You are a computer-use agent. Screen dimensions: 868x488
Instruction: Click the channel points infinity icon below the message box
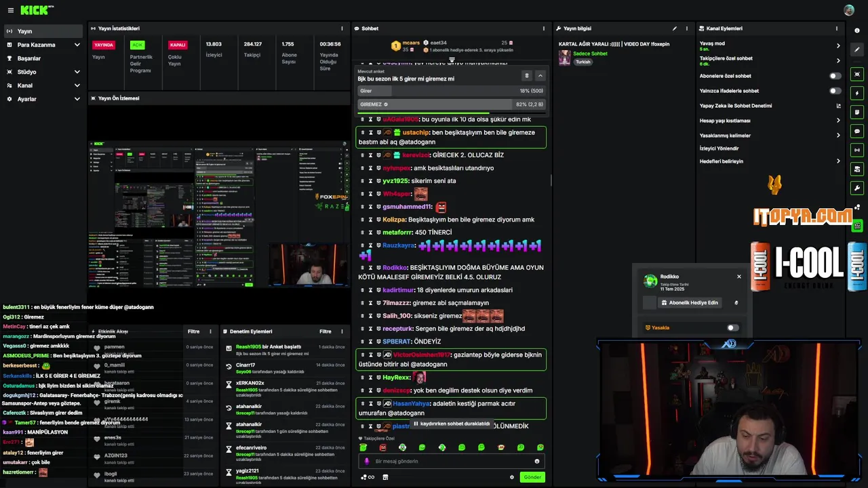[x=368, y=477]
